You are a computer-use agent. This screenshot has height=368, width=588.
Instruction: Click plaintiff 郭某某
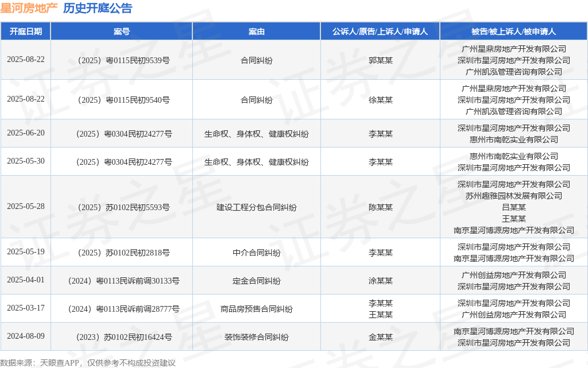(x=380, y=60)
